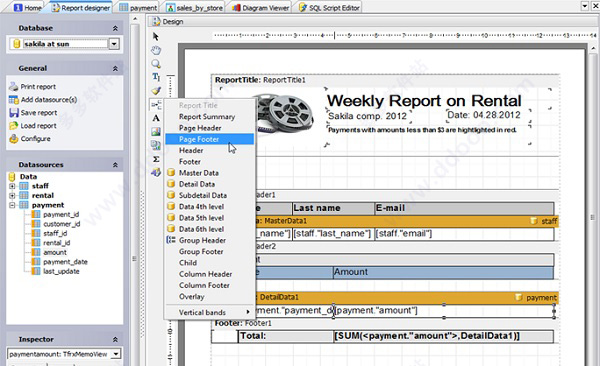Screen dimensions: 600x366
Task: Collapse the Database panel
Action: 115,28
